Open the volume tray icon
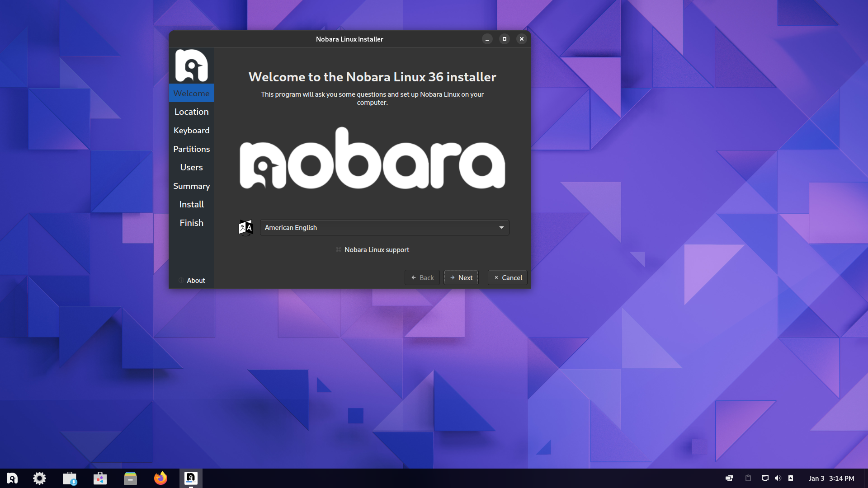The width and height of the screenshot is (868, 488). click(778, 478)
